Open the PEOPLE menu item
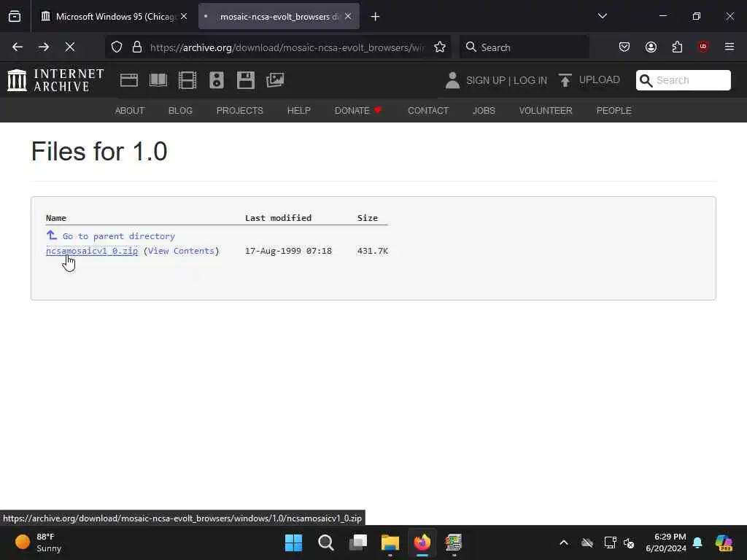The image size is (747, 560). click(614, 111)
